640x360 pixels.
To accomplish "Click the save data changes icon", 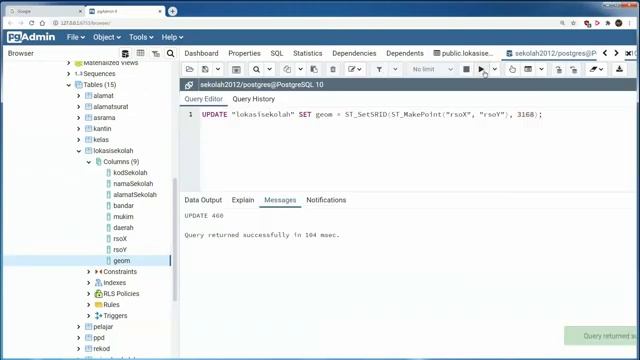I will tap(236, 69).
